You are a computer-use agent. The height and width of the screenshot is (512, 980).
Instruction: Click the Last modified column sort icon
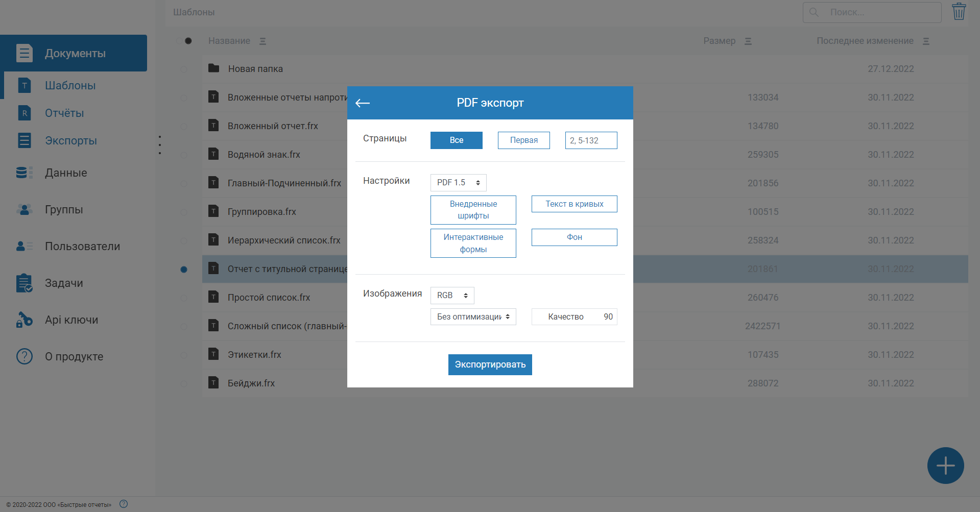click(x=926, y=41)
